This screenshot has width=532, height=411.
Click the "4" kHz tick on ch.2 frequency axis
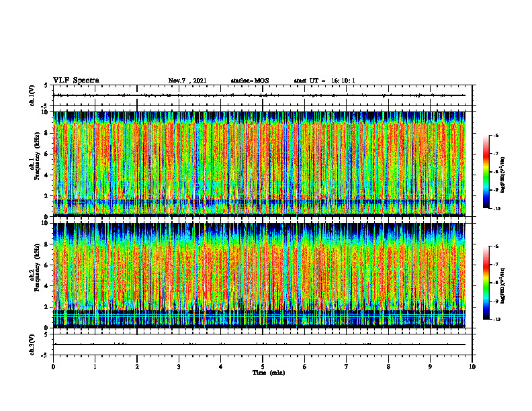47,286
